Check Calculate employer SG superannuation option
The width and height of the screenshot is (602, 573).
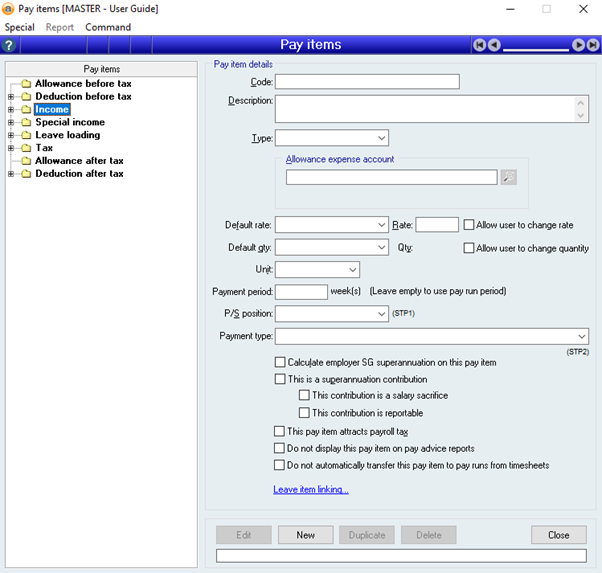[280, 362]
